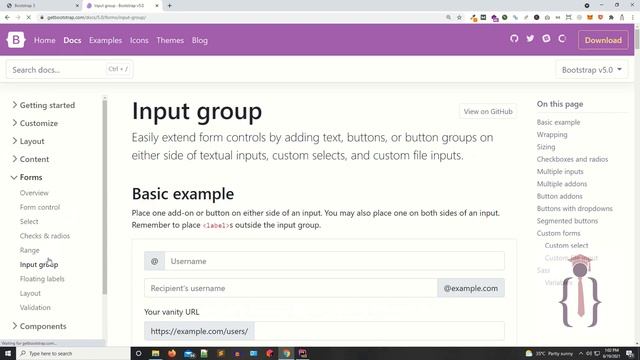
Task: Open File Explorer from the taskbar
Action: click(x=156, y=353)
